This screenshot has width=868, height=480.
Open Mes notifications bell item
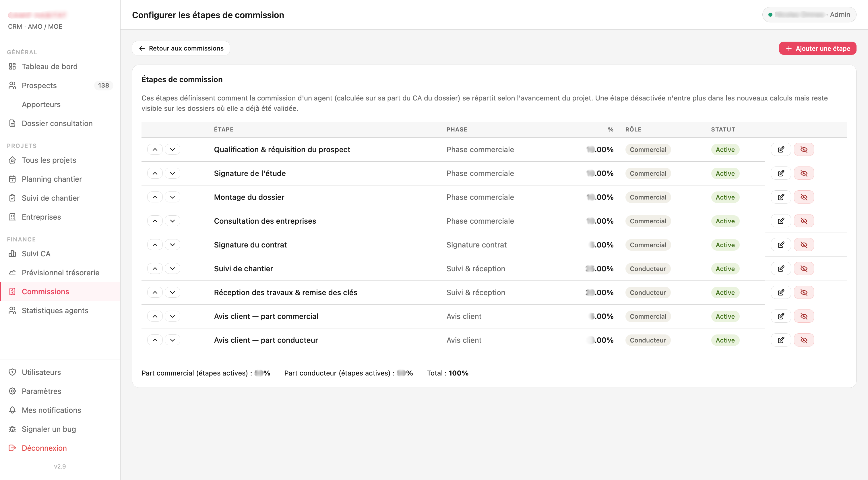coord(60,410)
